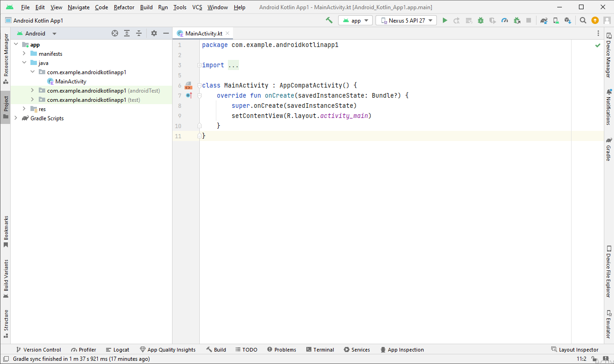Select the MainActivity.kt editor tab
This screenshot has width=614, height=364.
(x=203, y=33)
